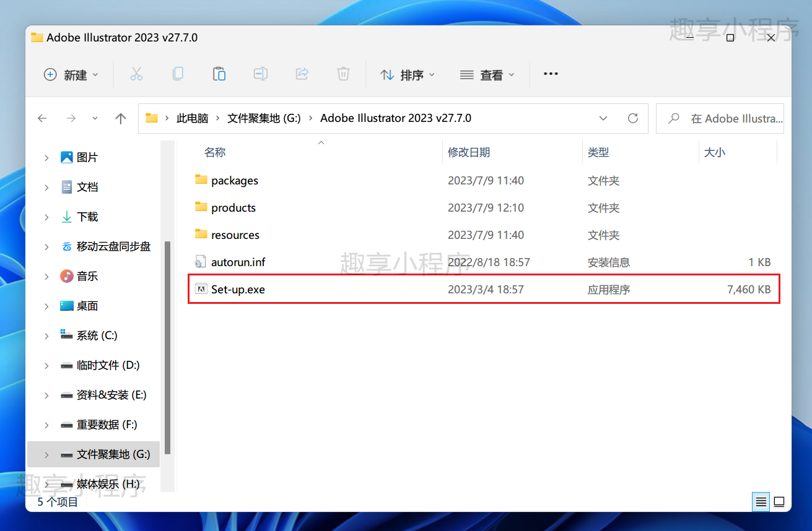Expand the 系统 (C:) drive node
812x531 pixels.
(46, 336)
